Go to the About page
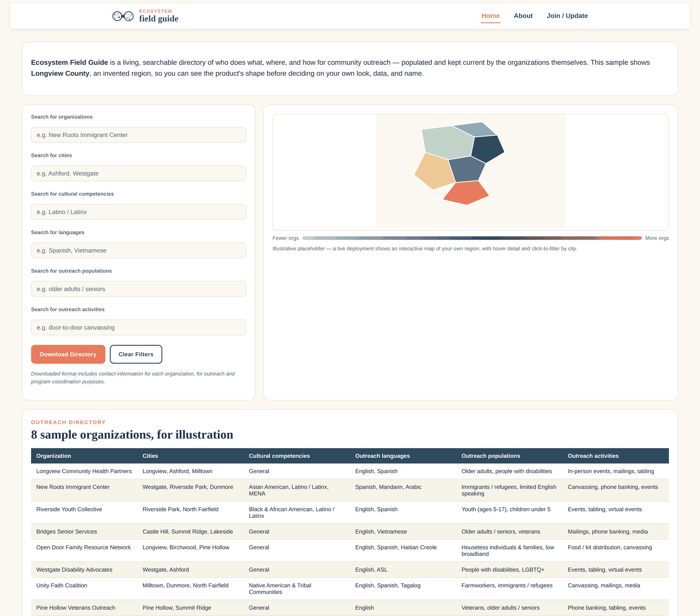The image size is (700, 616). click(x=523, y=16)
